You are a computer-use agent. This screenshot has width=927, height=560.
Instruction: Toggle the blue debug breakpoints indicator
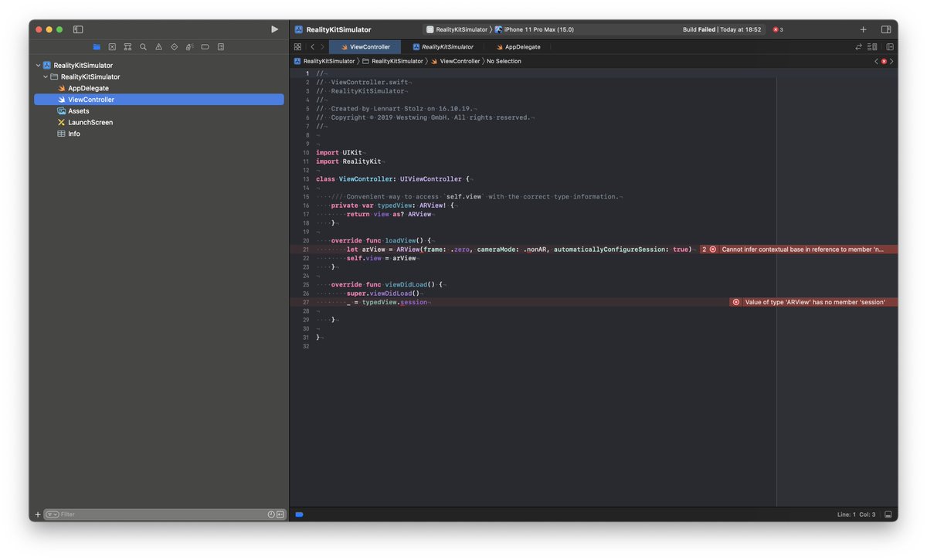299,514
